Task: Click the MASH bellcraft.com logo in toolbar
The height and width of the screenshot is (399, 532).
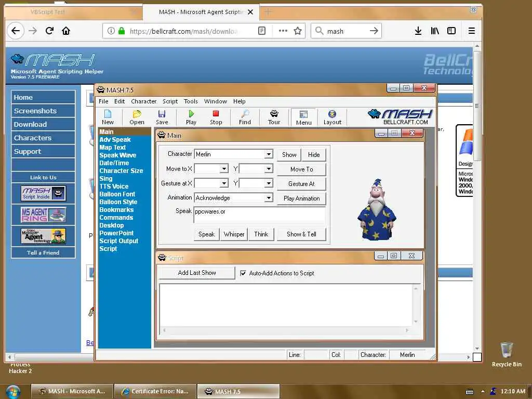Action: click(x=400, y=117)
